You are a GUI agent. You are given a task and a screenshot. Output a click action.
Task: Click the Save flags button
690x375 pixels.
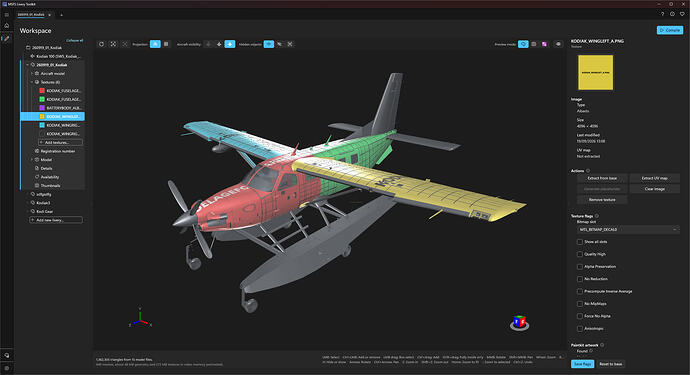tap(582, 364)
